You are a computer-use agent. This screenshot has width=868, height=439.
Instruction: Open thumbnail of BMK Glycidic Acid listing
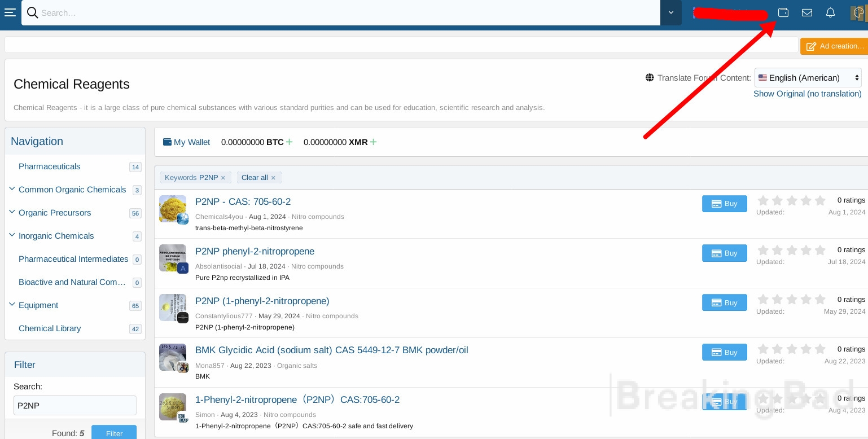click(x=173, y=357)
